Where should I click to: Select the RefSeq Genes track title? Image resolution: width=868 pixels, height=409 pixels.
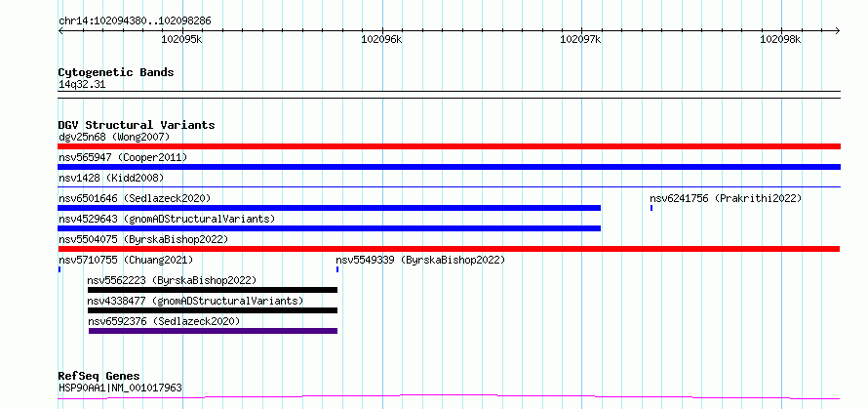99,376
